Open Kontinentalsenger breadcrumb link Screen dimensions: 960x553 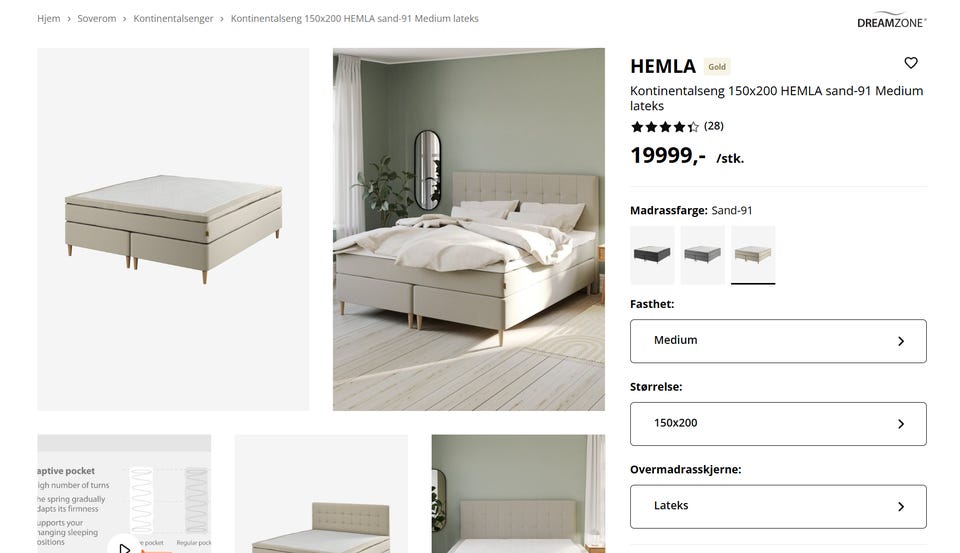(173, 18)
